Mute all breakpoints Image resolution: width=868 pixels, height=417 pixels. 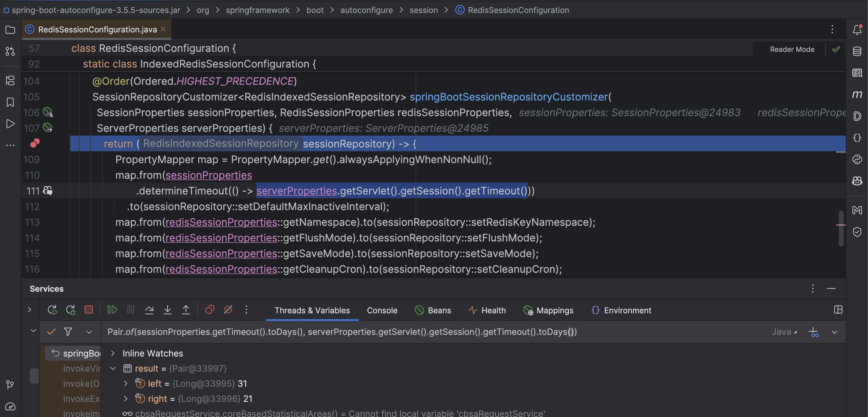tap(228, 310)
